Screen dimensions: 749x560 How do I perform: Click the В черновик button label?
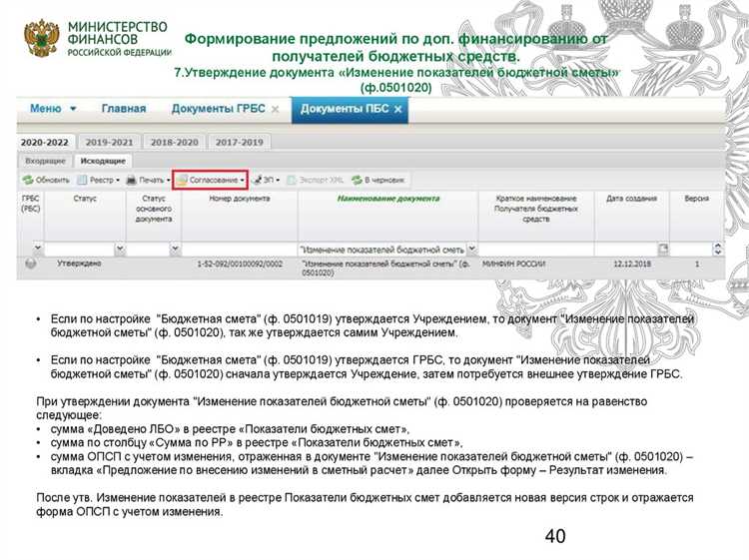pos(384,180)
